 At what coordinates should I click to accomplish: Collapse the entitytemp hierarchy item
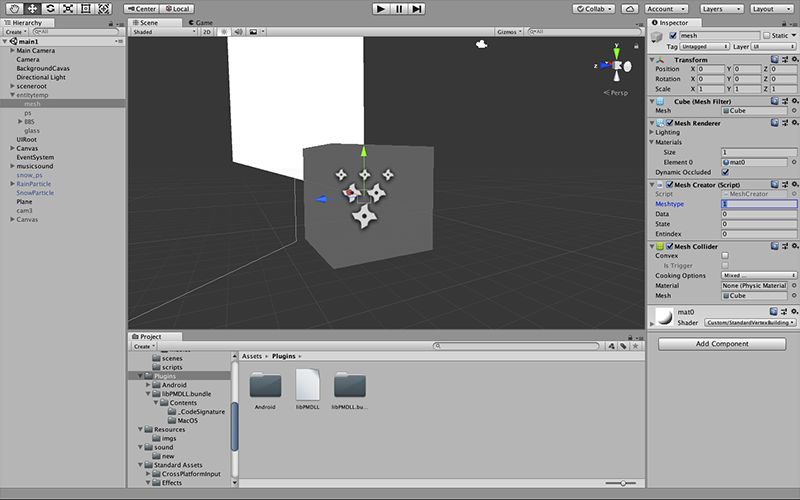(12, 95)
